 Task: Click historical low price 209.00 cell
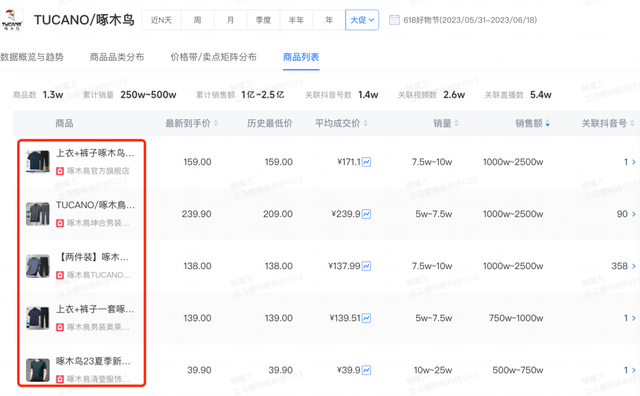278,214
